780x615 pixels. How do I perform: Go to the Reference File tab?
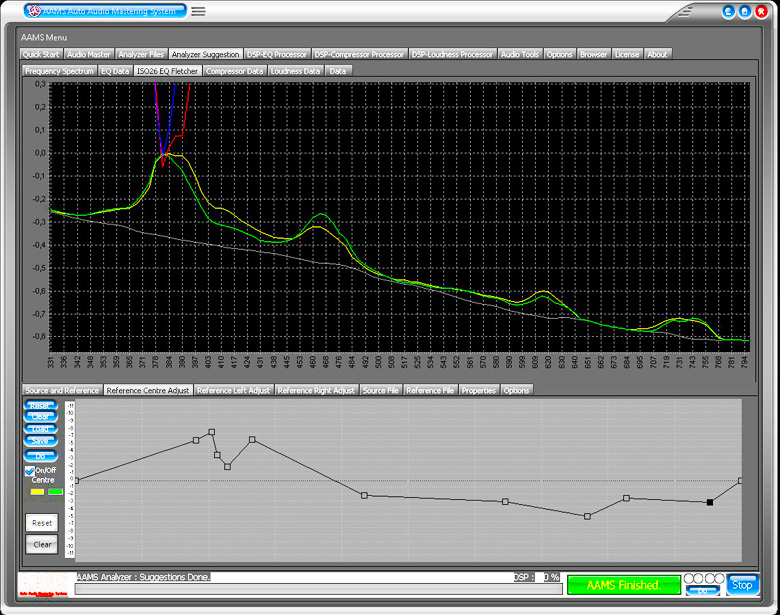(x=430, y=391)
